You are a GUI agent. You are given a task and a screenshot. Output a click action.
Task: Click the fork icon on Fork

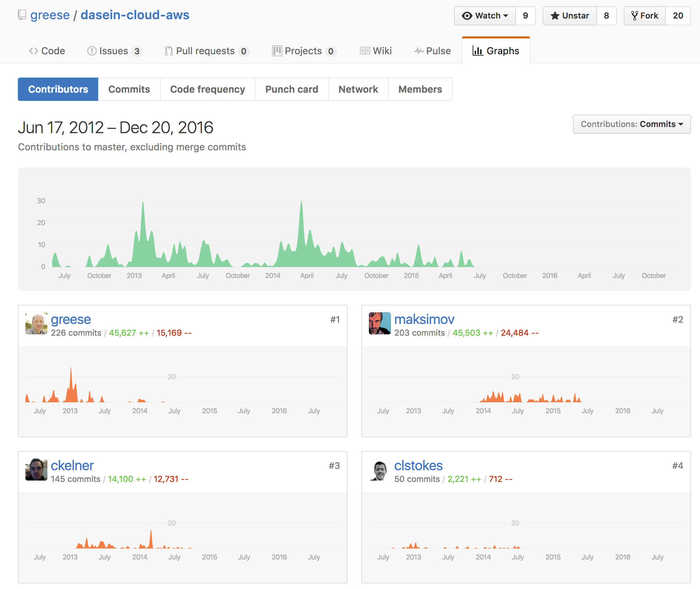point(634,16)
